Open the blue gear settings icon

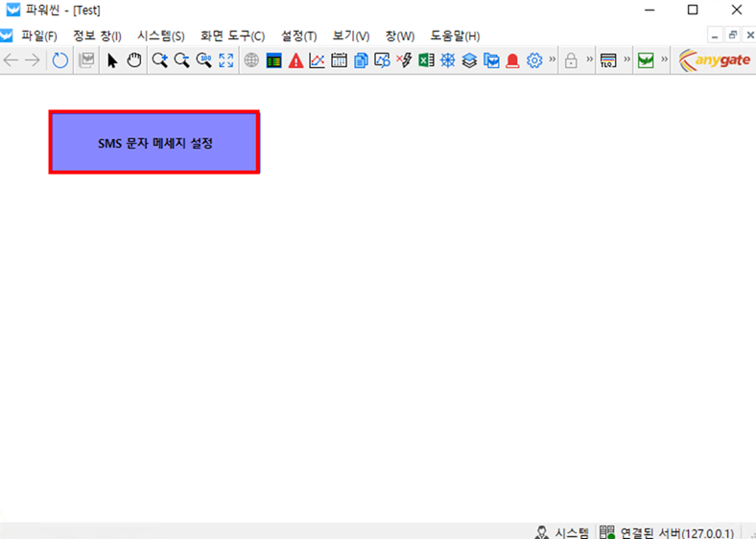pos(534,60)
